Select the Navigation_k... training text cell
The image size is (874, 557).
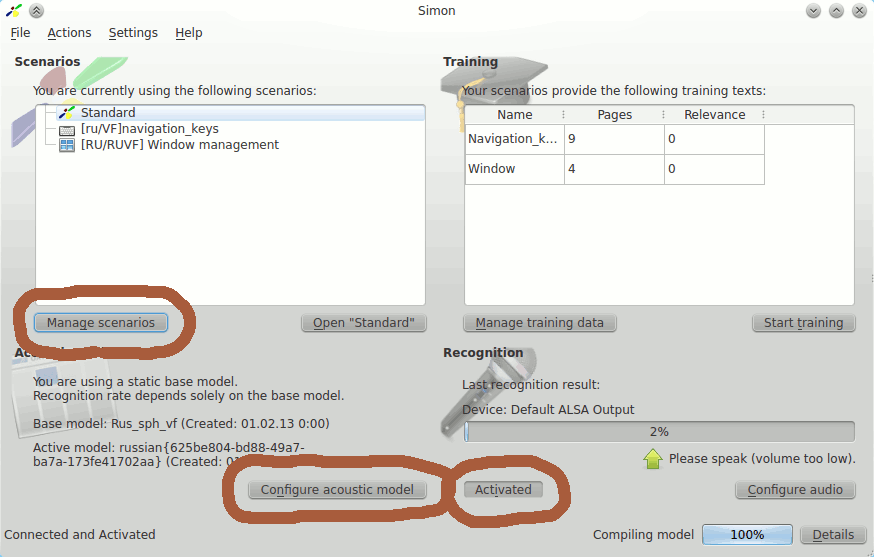click(x=514, y=139)
